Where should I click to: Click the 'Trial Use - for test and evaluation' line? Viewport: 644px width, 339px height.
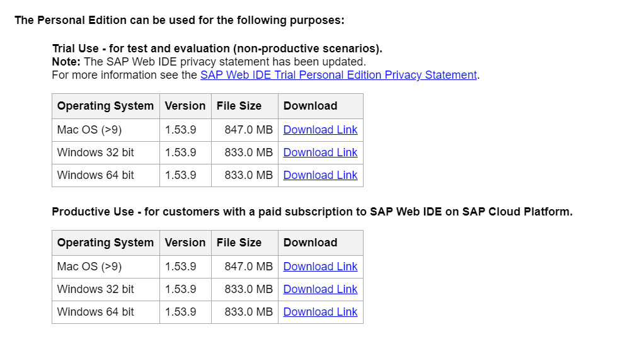(x=217, y=49)
